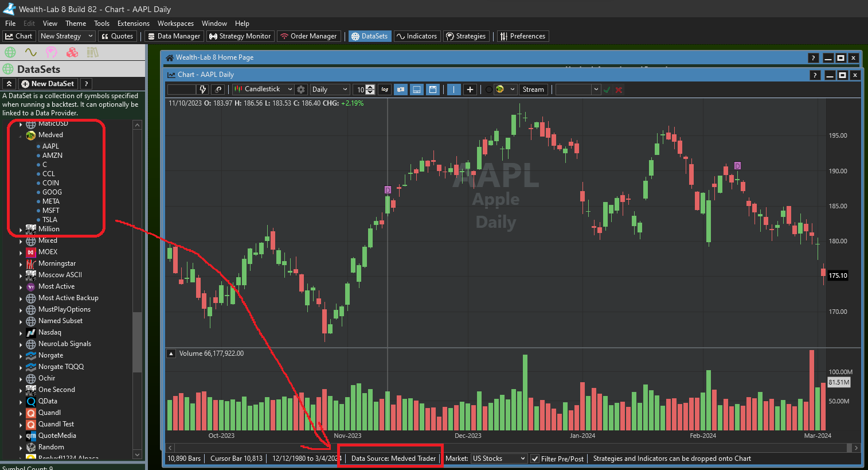Screen dimensions: 868x470
Task: Open the Strategy Monitor
Action: point(240,36)
